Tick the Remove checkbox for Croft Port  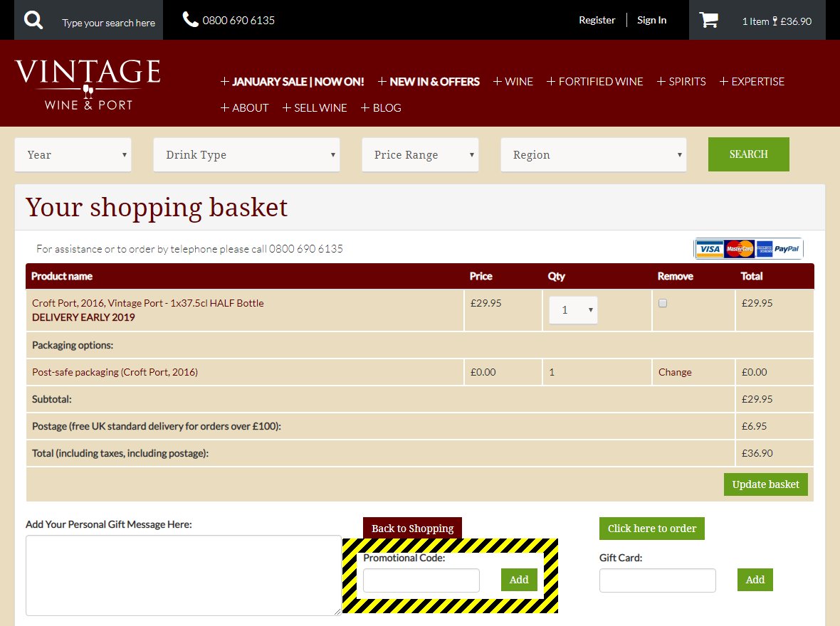tap(663, 303)
